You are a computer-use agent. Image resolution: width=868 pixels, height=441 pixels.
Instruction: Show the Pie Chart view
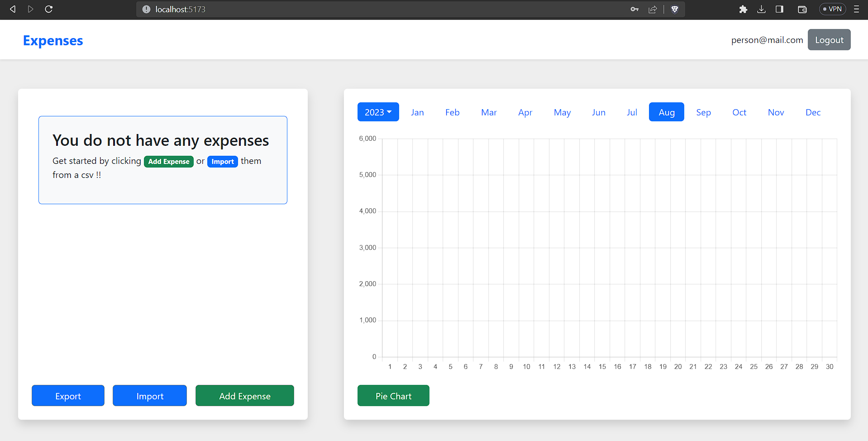(393, 395)
